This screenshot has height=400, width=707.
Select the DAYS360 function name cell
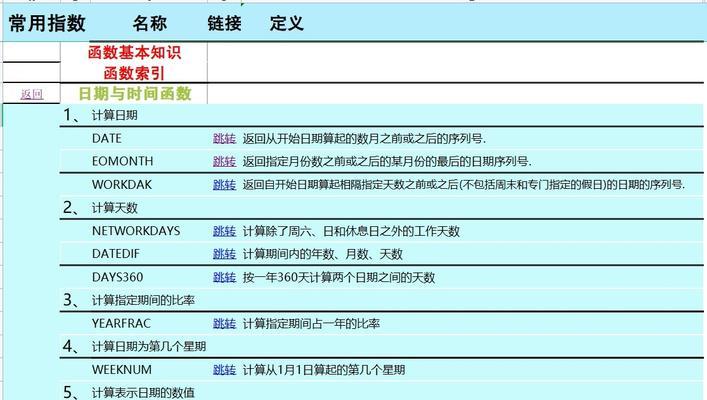pos(118,277)
